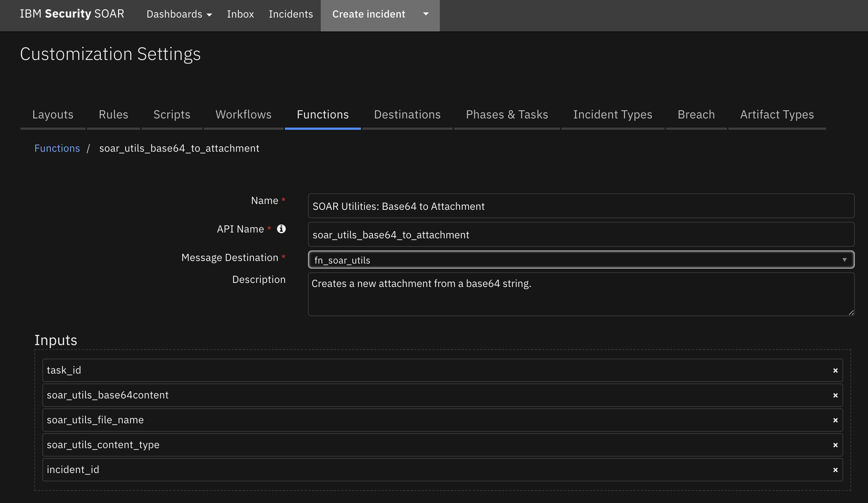Click the remove icon on incident_id input

[836, 469]
